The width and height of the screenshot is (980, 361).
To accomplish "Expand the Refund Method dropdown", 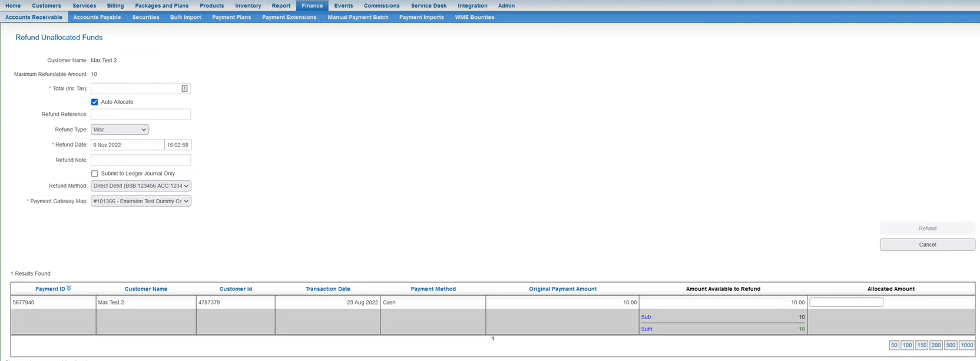I will [x=141, y=186].
